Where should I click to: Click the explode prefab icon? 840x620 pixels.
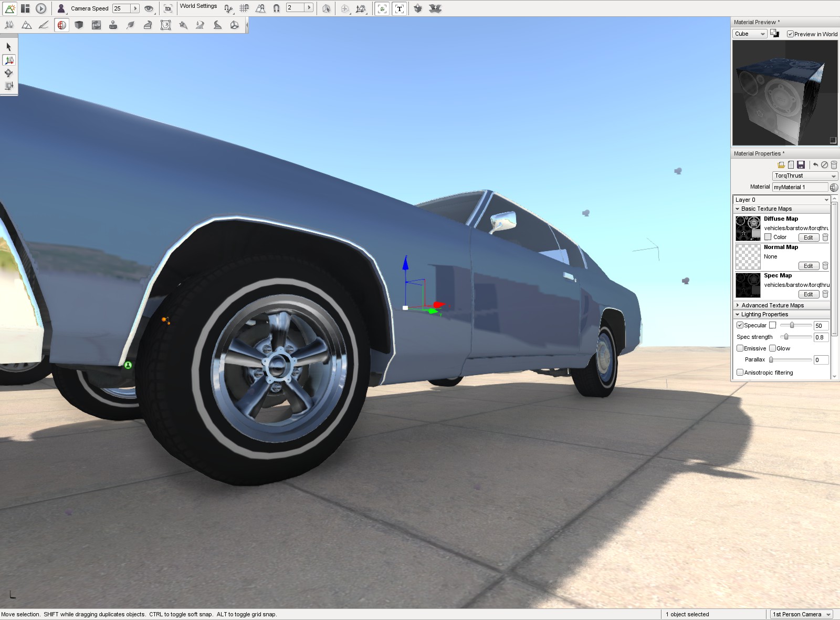pyautogui.click(x=435, y=8)
